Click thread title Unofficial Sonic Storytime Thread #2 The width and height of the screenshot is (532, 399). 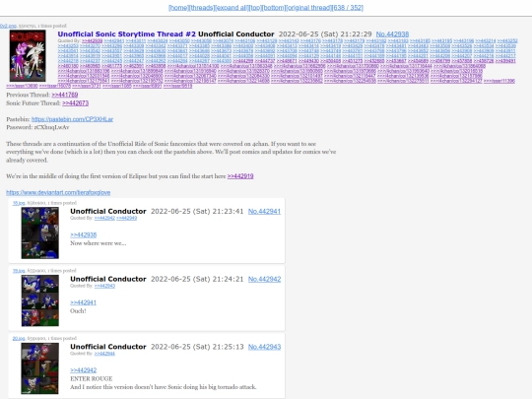(126, 34)
